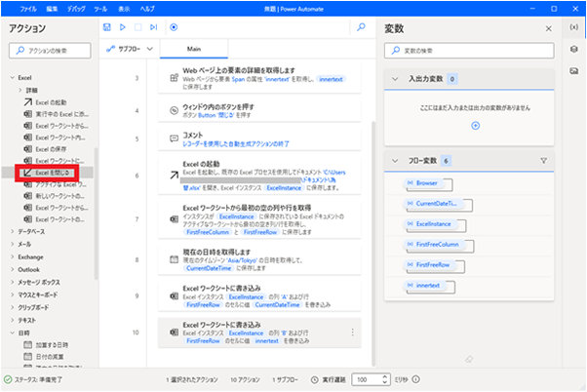Run the flow with the play icon

[123, 27]
